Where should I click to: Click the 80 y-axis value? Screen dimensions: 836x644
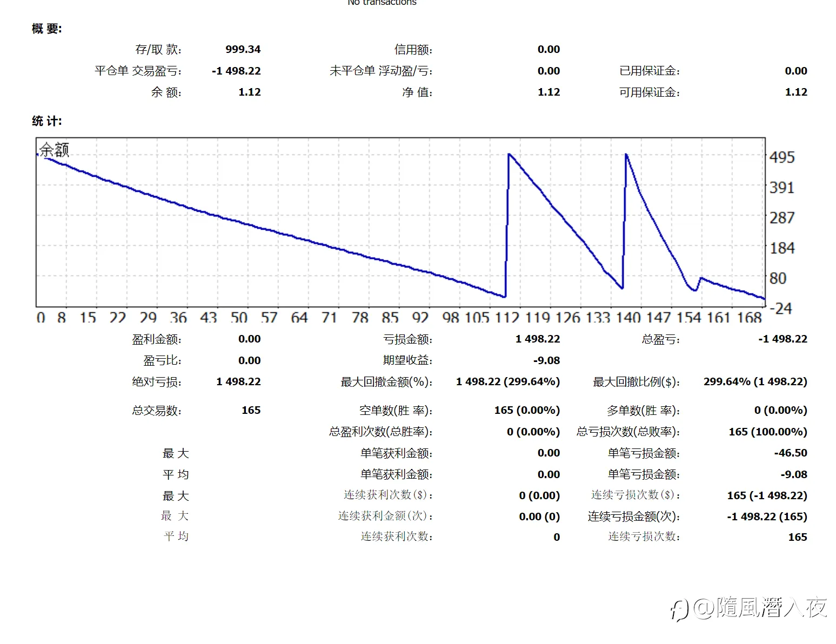778,278
